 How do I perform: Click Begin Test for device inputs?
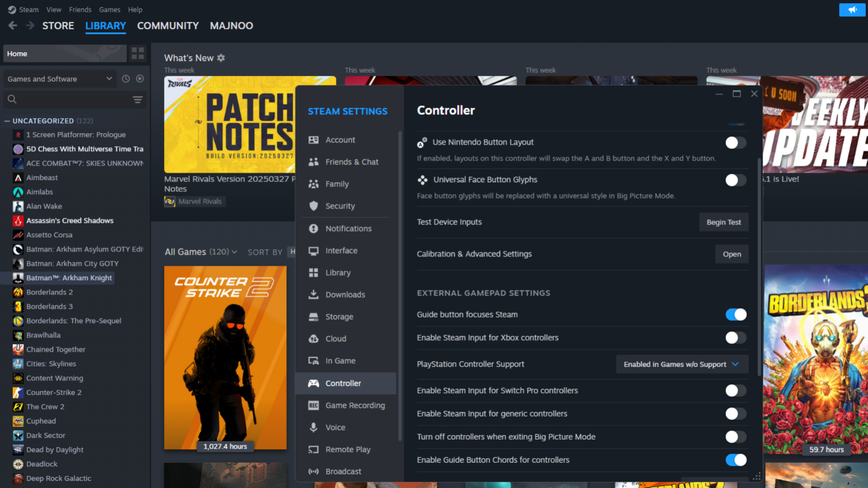(x=724, y=222)
